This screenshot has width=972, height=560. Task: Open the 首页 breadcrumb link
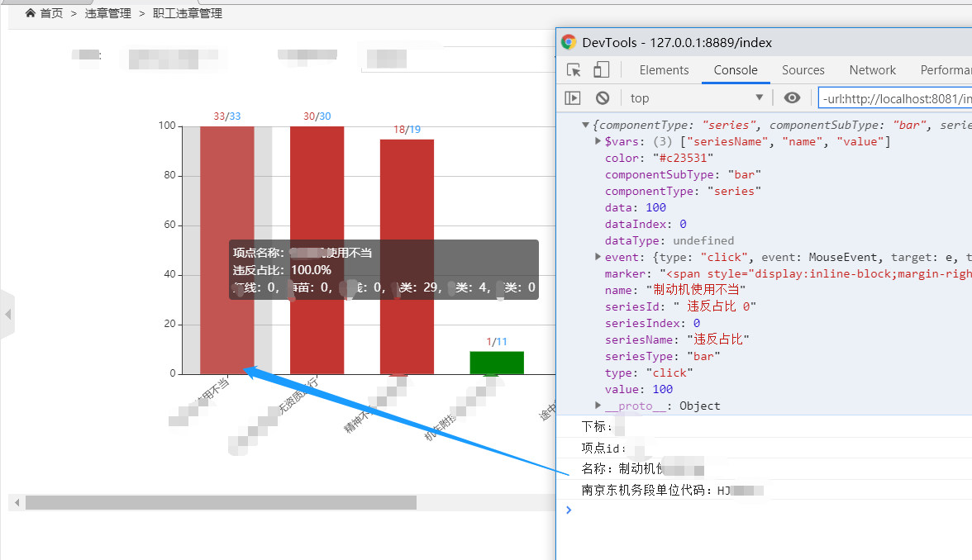[x=50, y=12]
